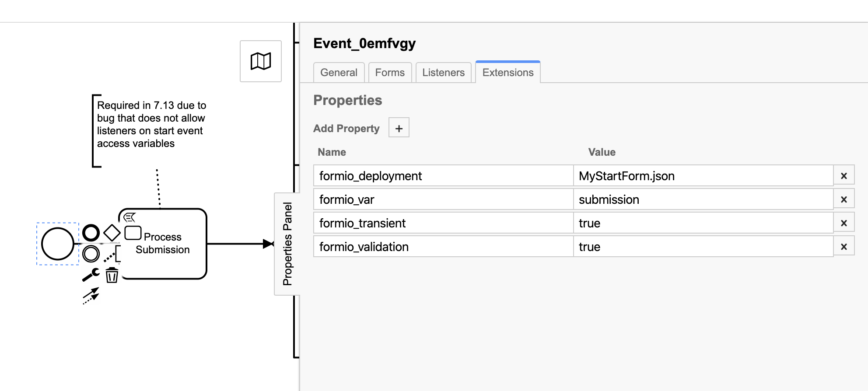Click the Add Property label

346,128
